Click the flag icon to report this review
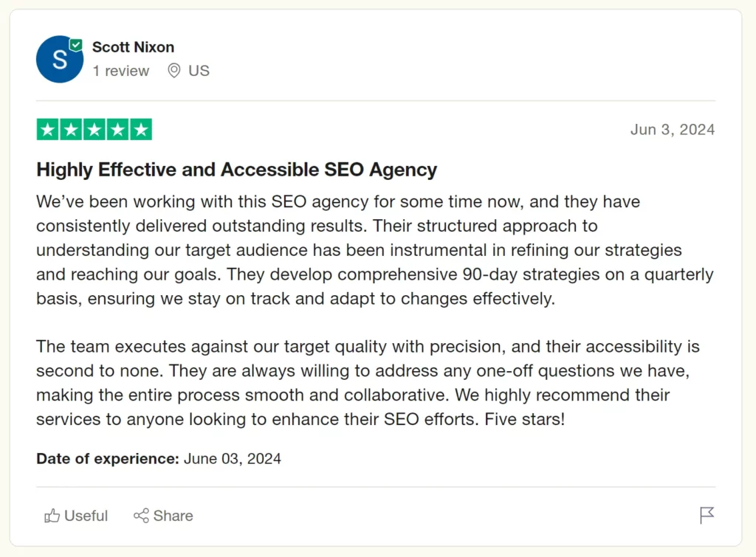The width and height of the screenshot is (756, 557). (x=707, y=516)
